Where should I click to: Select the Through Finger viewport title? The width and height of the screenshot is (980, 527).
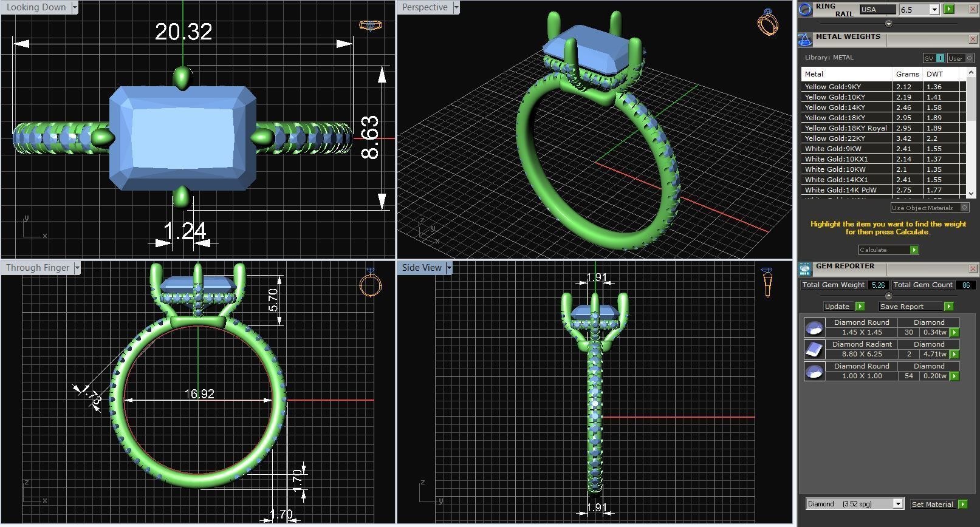point(38,268)
